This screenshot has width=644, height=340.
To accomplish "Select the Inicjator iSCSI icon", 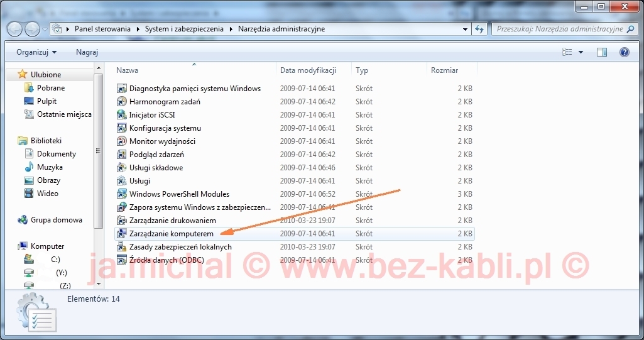I will pos(122,115).
